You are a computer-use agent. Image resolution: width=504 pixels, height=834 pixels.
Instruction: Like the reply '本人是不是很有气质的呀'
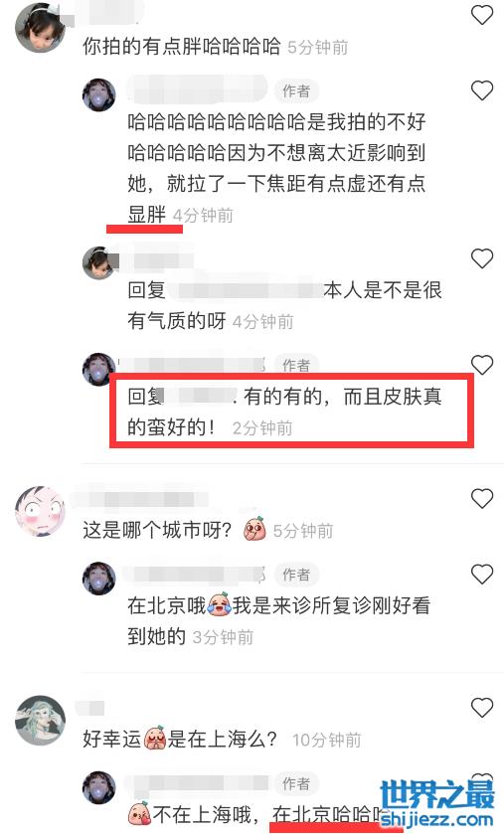tap(482, 258)
